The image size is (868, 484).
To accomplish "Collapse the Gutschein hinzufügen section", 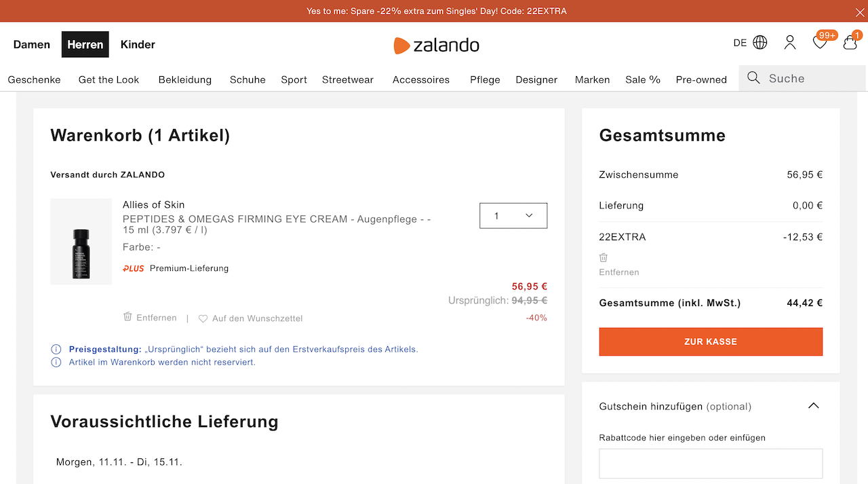I will [x=814, y=406].
